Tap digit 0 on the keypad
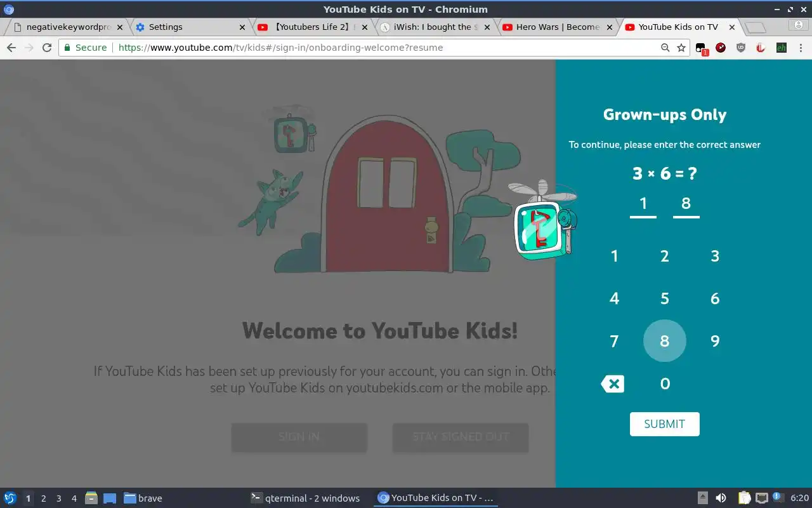The image size is (812, 508). coord(665,384)
